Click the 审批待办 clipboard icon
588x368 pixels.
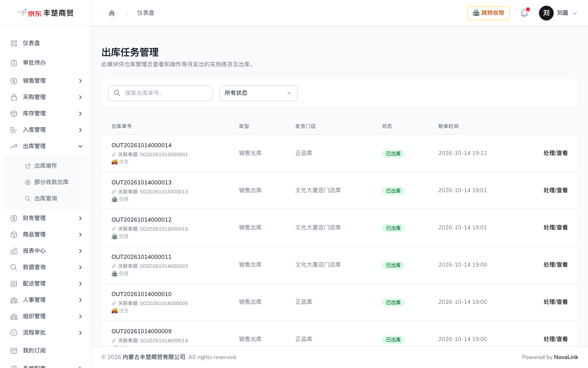click(14, 63)
